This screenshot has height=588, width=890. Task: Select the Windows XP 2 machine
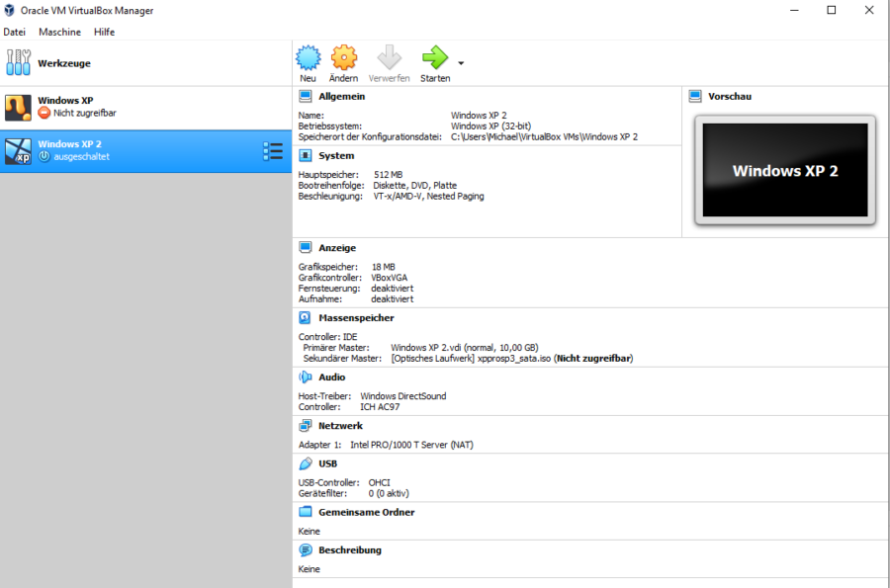tap(146, 151)
